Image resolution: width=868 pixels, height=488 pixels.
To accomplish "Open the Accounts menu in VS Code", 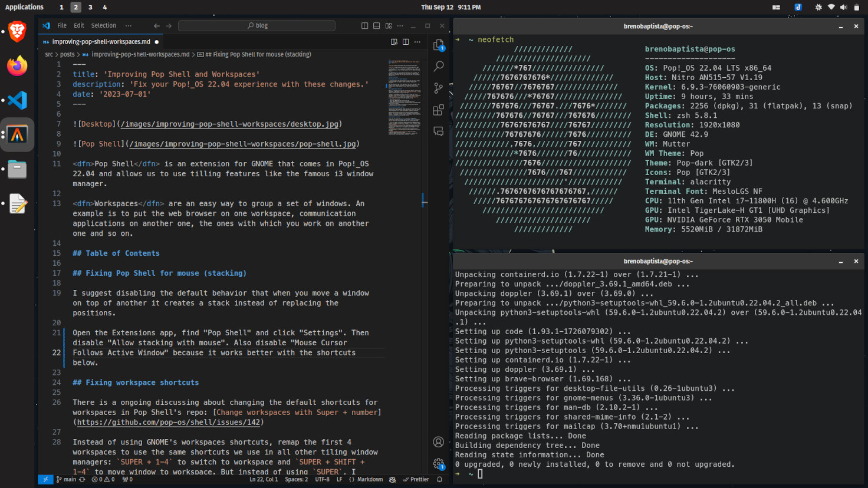I will 438,442.
